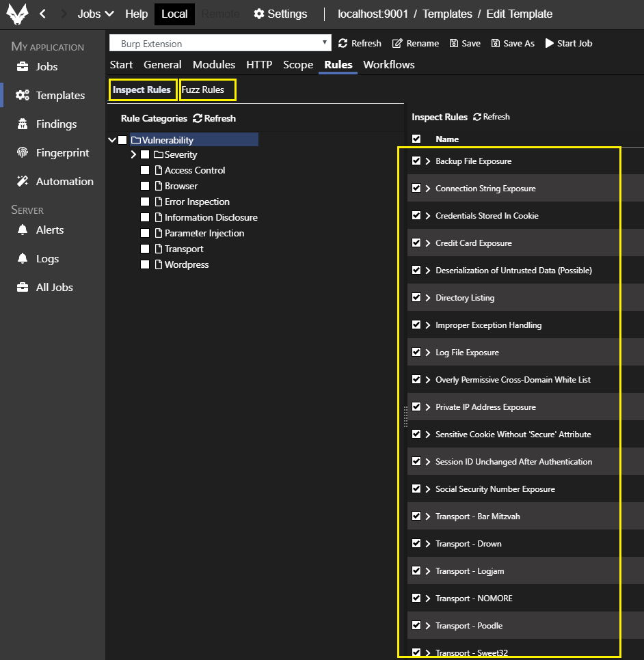Click the panel splitter drag handle
Image resolution: width=644 pixels, height=660 pixels.
[x=405, y=417]
